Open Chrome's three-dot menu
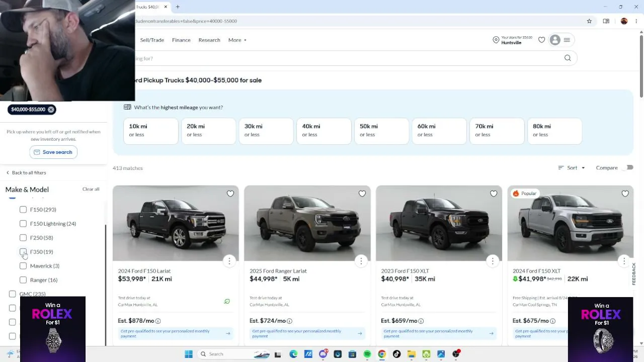The width and height of the screenshot is (644, 362). pyautogui.click(x=636, y=21)
